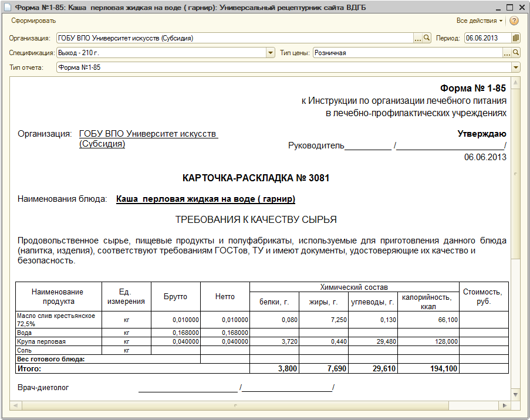Viewport: 530px width, 420px height.
Task: Open the Все действия menu
Action: [480, 21]
